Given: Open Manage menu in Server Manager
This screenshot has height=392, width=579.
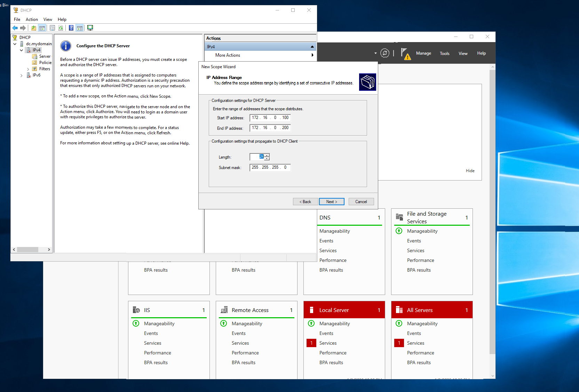Looking at the screenshot, I should pos(423,53).
